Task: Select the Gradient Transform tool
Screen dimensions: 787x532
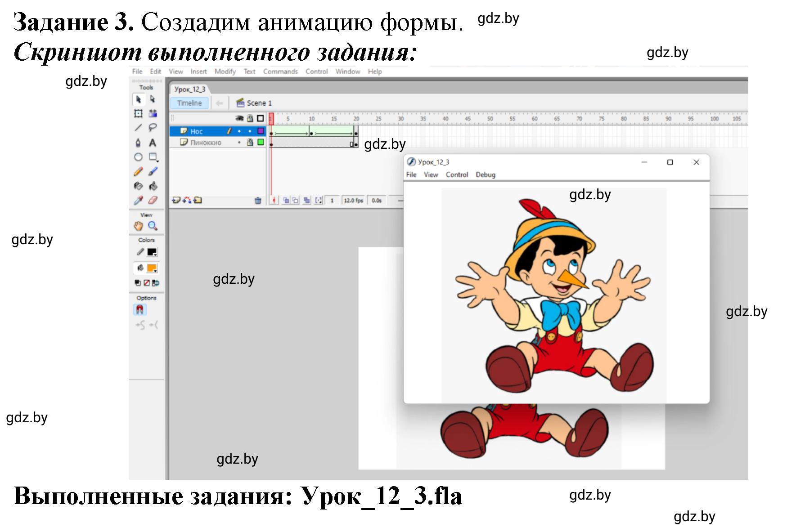Action: (153, 114)
